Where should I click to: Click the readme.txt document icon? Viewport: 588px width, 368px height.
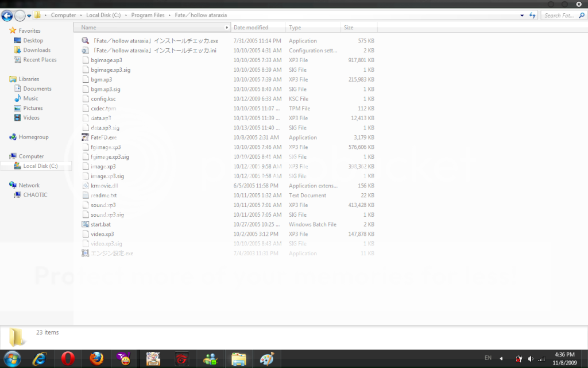point(85,195)
